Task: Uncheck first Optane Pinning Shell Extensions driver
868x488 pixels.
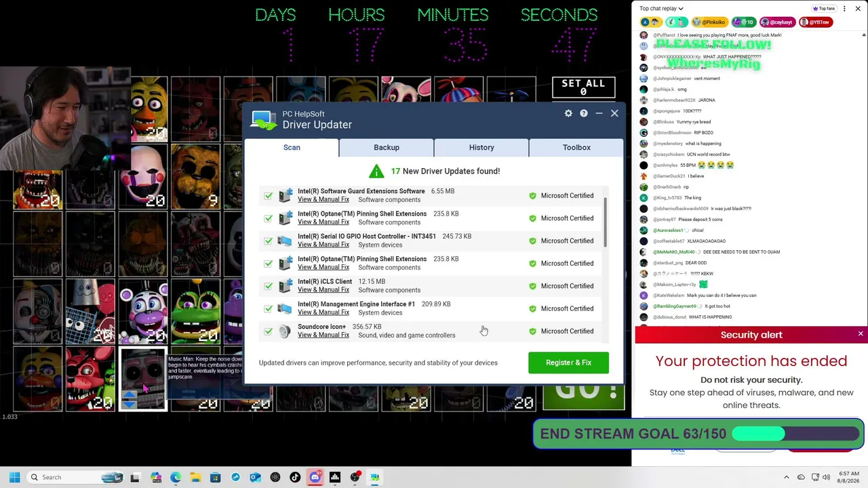Action: tap(269, 218)
